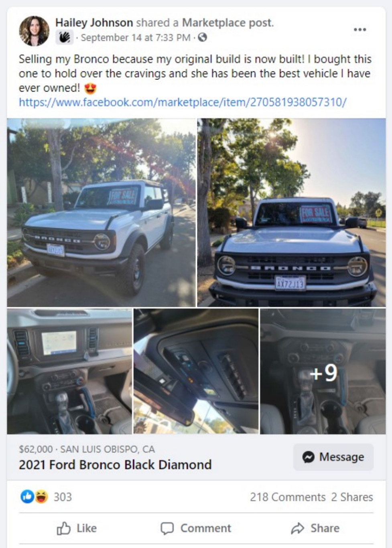View the 218 Comments

pyautogui.click(x=288, y=497)
